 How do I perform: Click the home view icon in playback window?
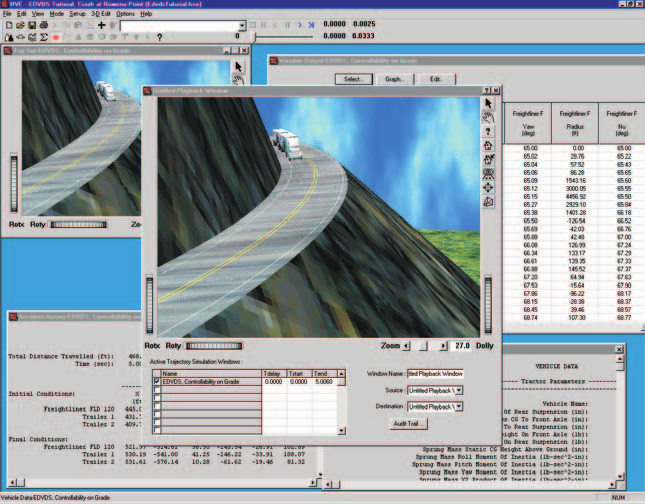coord(488,145)
